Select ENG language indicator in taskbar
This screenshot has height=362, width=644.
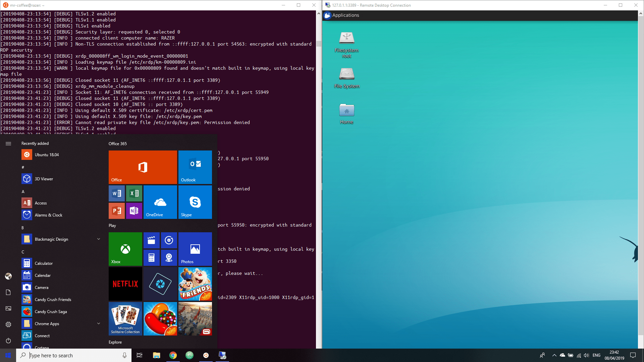tap(596, 355)
